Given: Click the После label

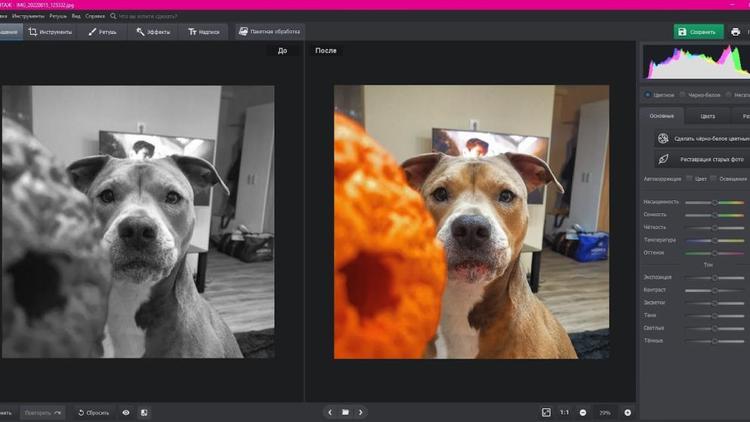Looking at the screenshot, I should tap(326, 51).
